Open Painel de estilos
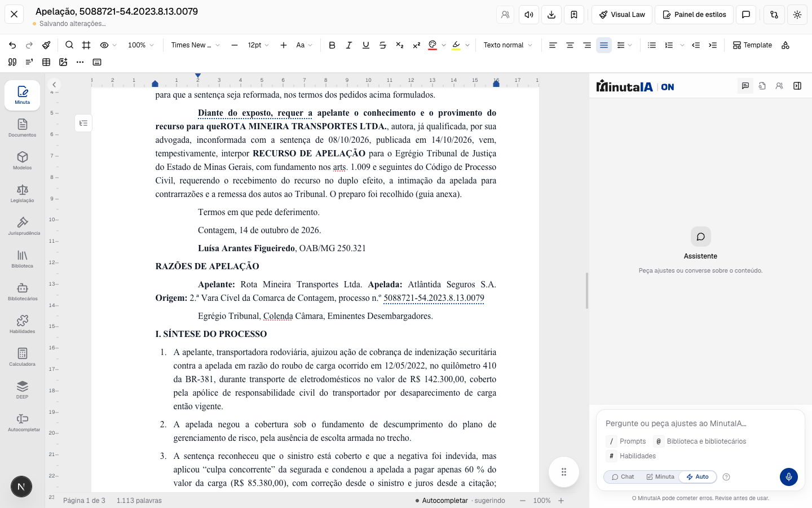 click(x=694, y=15)
